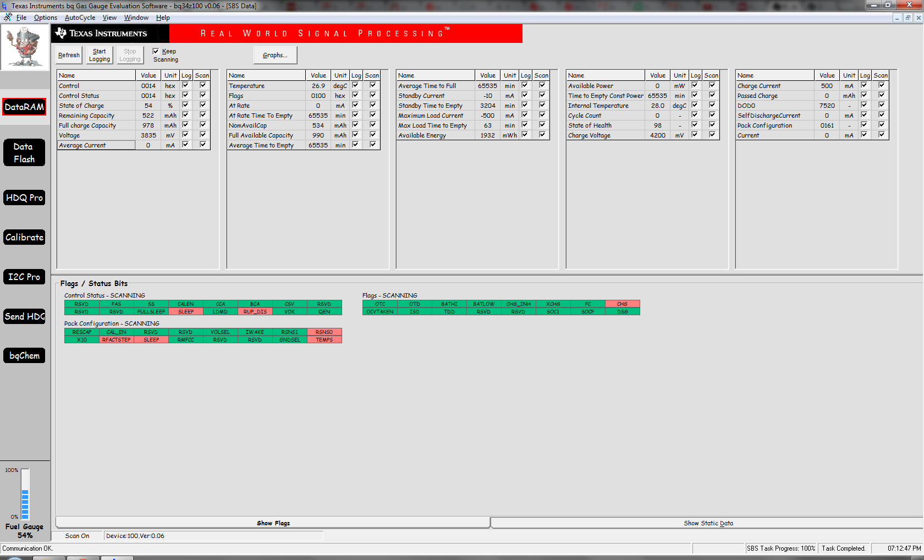Click the RUP_DIS red flag cell

pyautogui.click(x=255, y=312)
